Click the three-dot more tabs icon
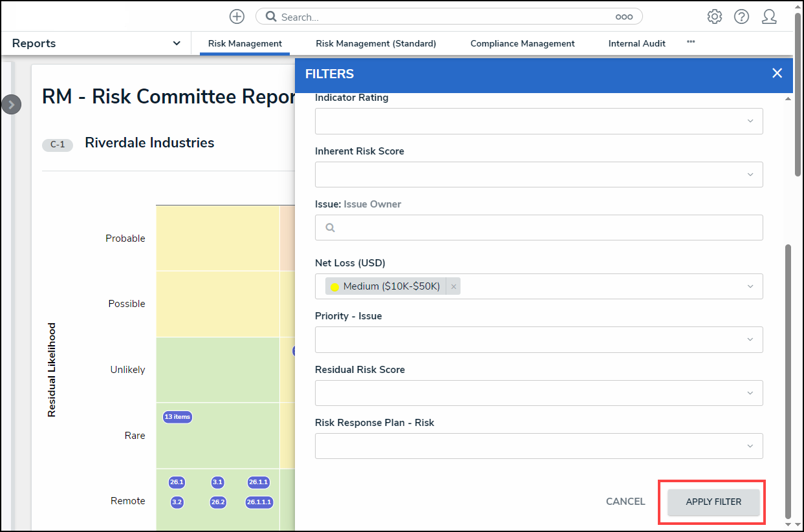This screenshot has width=804, height=532. 691,42
